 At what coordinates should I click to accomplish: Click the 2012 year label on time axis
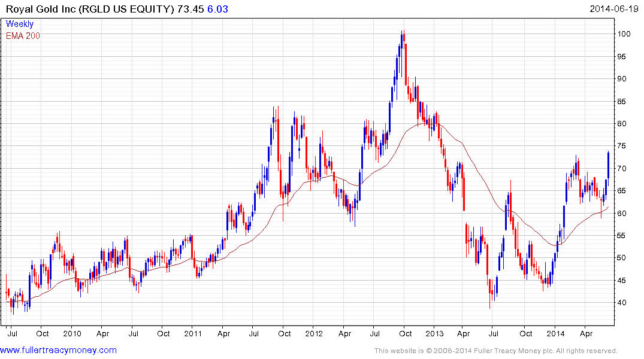coord(314,333)
